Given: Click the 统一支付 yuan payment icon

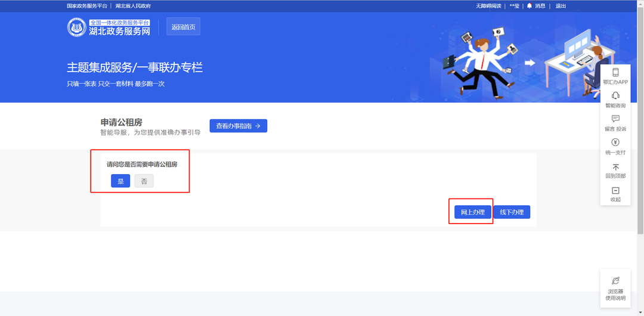Looking at the screenshot, I should [x=615, y=142].
